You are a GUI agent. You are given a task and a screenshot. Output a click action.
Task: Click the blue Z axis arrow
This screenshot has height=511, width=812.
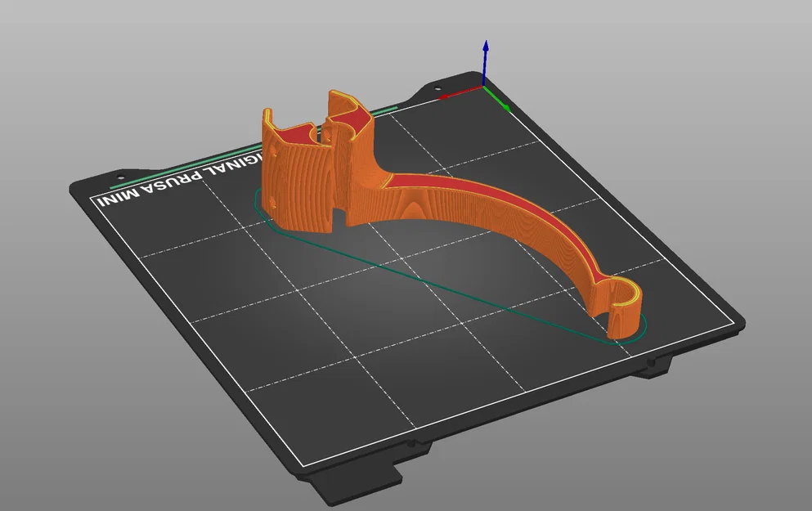tap(485, 63)
